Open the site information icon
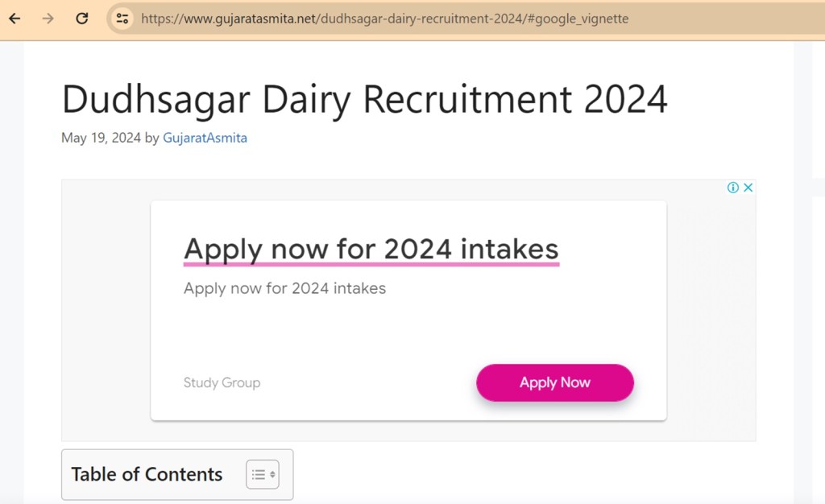The width and height of the screenshot is (825, 504). (x=122, y=18)
